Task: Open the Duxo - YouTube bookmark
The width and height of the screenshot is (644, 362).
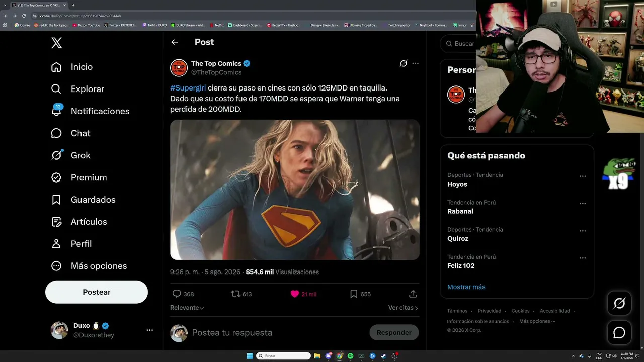Action: click(87, 25)
